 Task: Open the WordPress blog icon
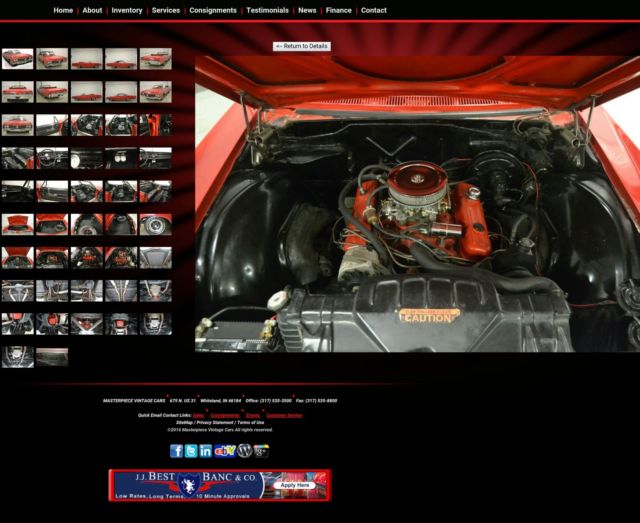point(245,451)
